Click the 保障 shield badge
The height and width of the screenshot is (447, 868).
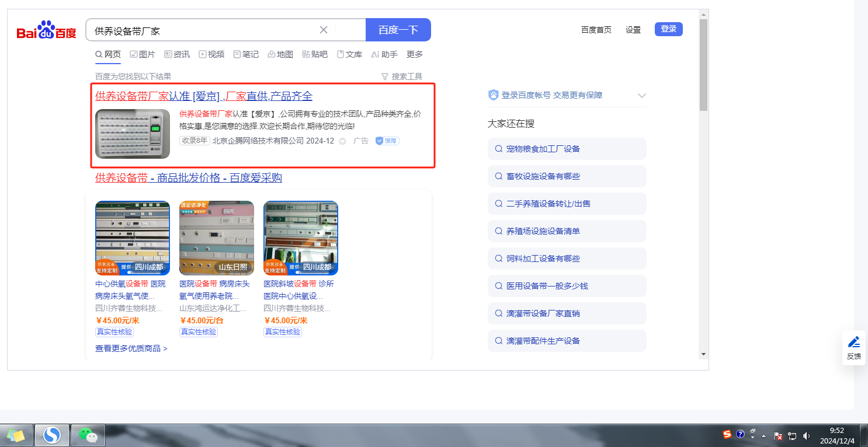pos(388,141)
